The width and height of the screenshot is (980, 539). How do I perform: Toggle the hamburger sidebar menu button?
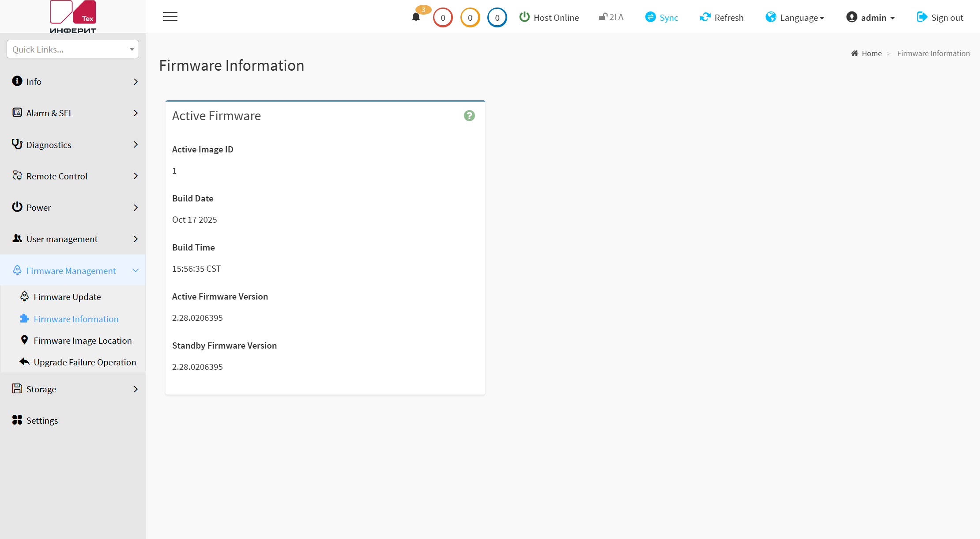pos(170,17)
